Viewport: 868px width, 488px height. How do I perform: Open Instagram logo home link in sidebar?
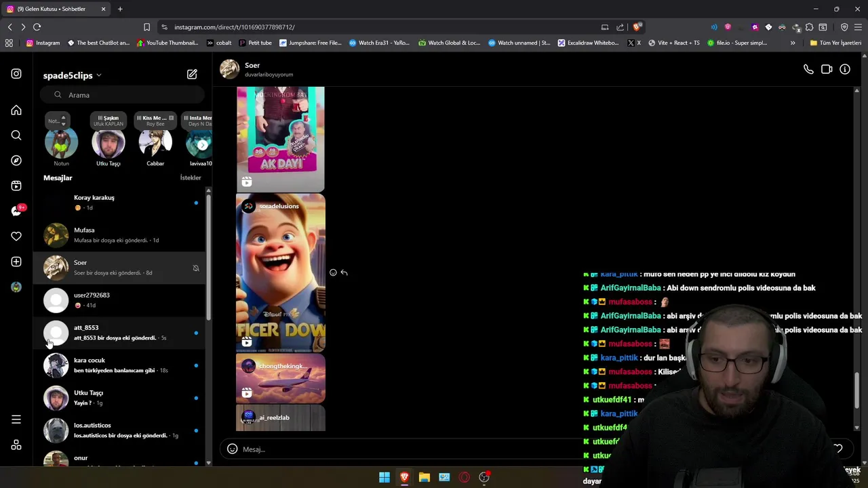tap(16, 74)
